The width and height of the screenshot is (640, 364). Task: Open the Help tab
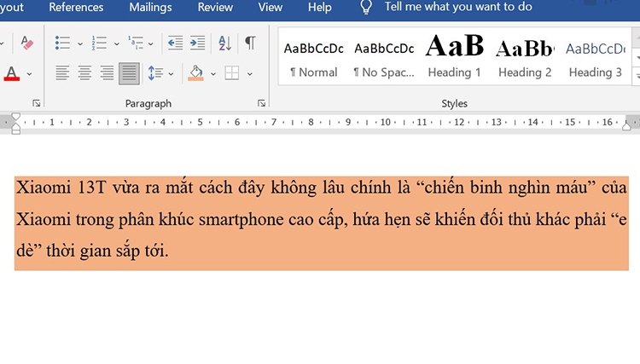[x=320, y=8]
